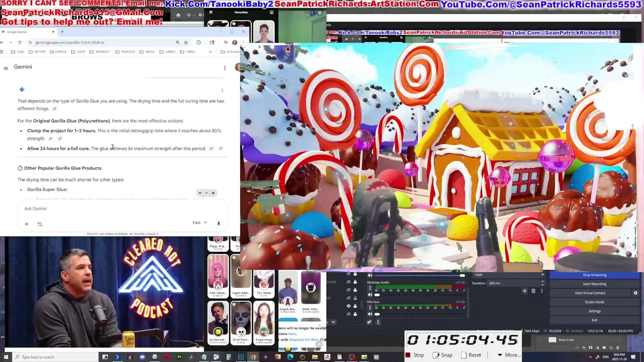The image size is (644, 362).
Task: Click the microphone icon in Ask Gemini box
Action: coord(218,223)
